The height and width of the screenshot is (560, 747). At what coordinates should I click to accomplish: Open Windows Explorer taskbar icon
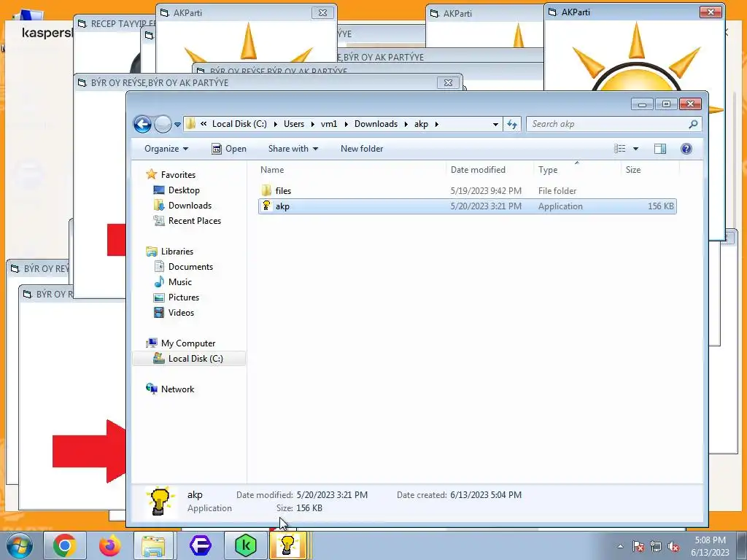pyautogui.click(x=155, y=545)
